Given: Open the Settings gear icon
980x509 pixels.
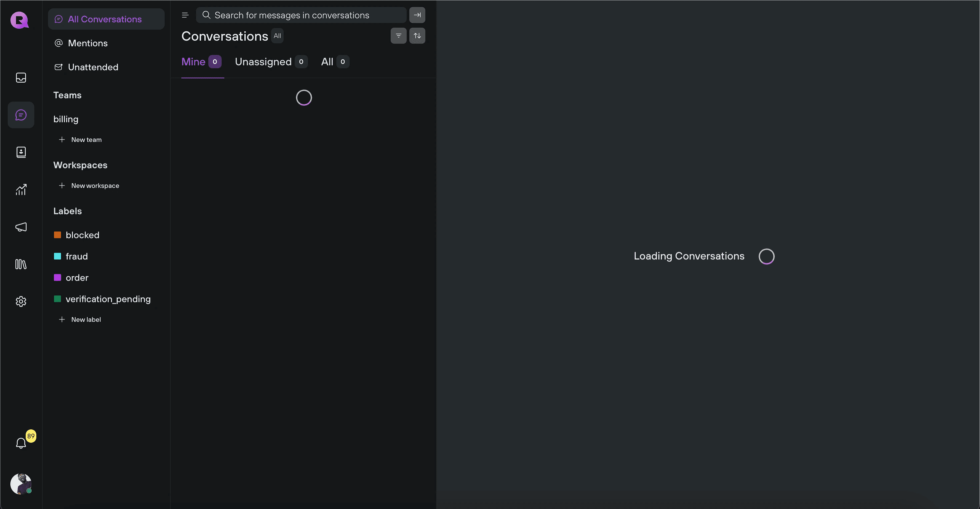Looking at the screenshot, I should (21, 301).
